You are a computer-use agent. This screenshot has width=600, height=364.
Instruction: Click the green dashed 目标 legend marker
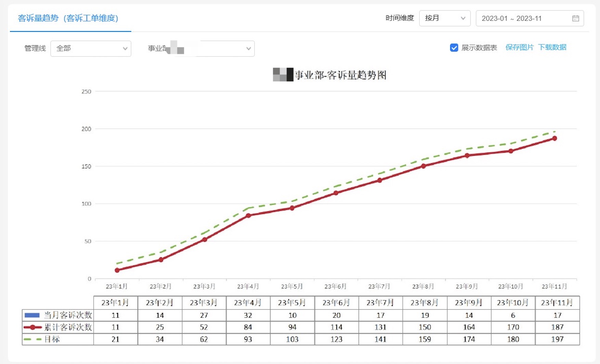[x=32, y=339]
